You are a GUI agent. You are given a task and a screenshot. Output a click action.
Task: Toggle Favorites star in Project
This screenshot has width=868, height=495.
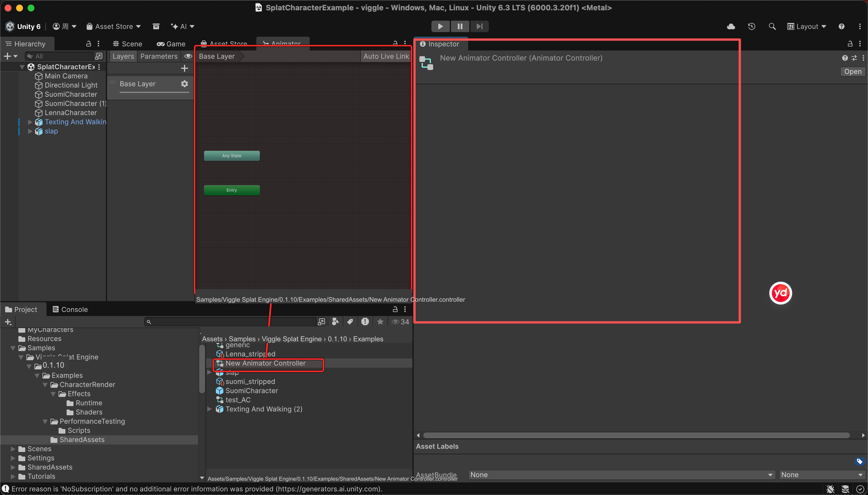pyautogui.click(x=380, y=321)
